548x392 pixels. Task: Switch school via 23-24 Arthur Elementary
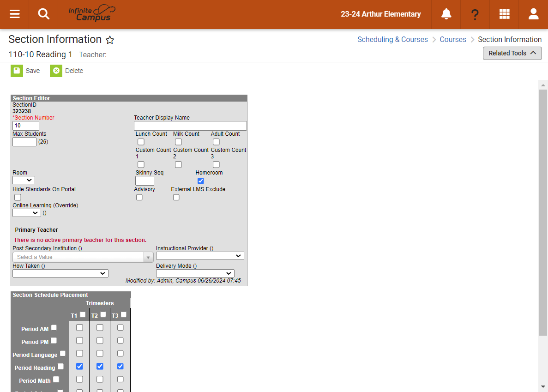tap(380, 14)
